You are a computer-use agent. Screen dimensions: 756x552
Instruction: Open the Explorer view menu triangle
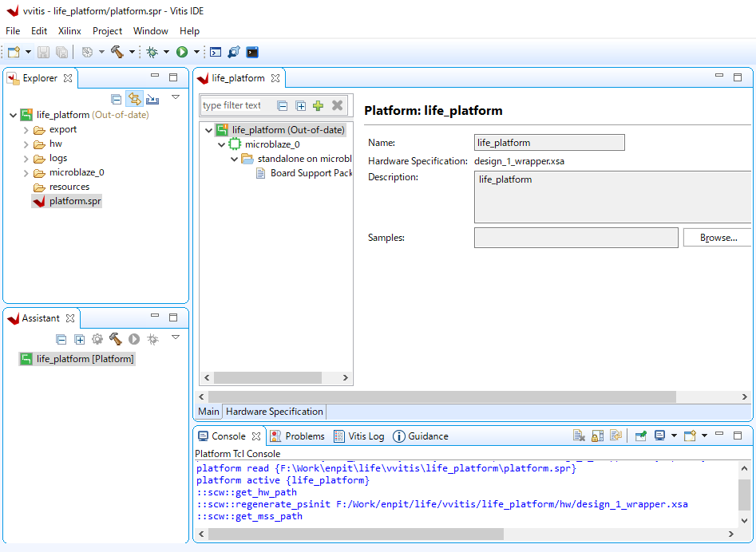coord(176,97)
